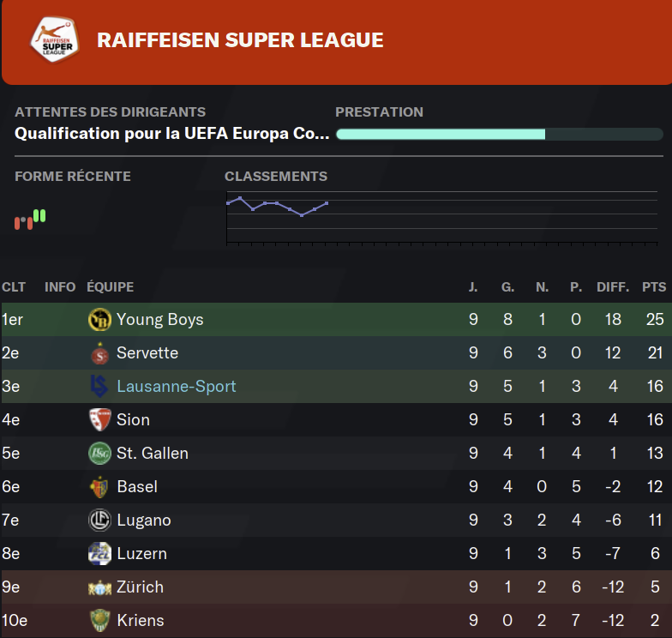Click the Lausanne-Sport crest icon
The height and width of the screenshot is (638, 672).
pos(99,386)
